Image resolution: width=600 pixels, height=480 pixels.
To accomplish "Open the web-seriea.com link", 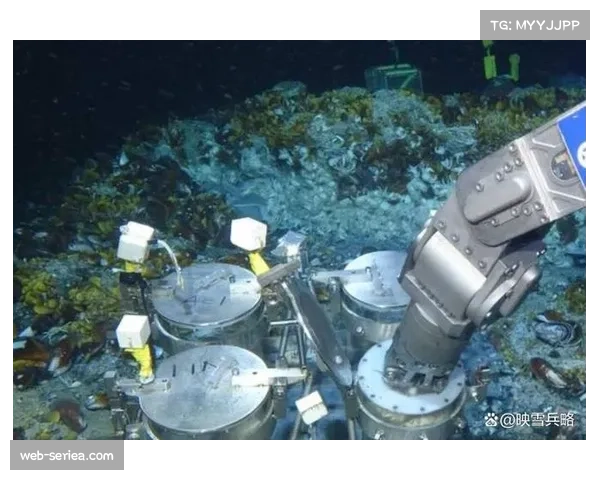I will tap(67, 456).
